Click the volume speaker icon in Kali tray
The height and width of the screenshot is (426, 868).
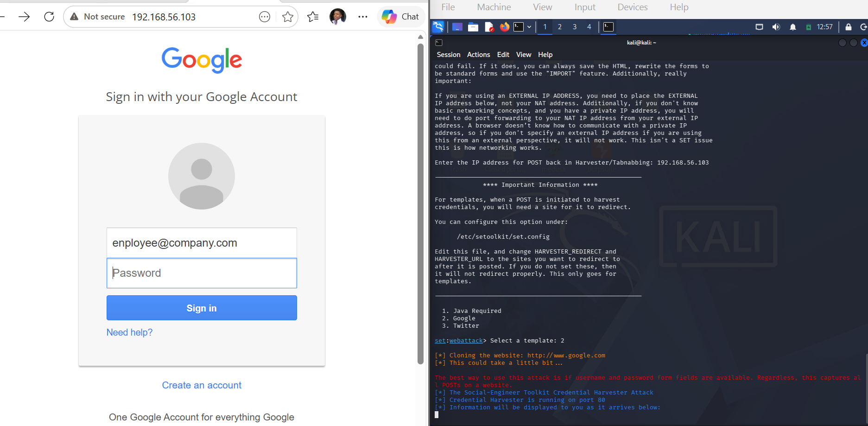pyautogui.click(x=776, y=27)
